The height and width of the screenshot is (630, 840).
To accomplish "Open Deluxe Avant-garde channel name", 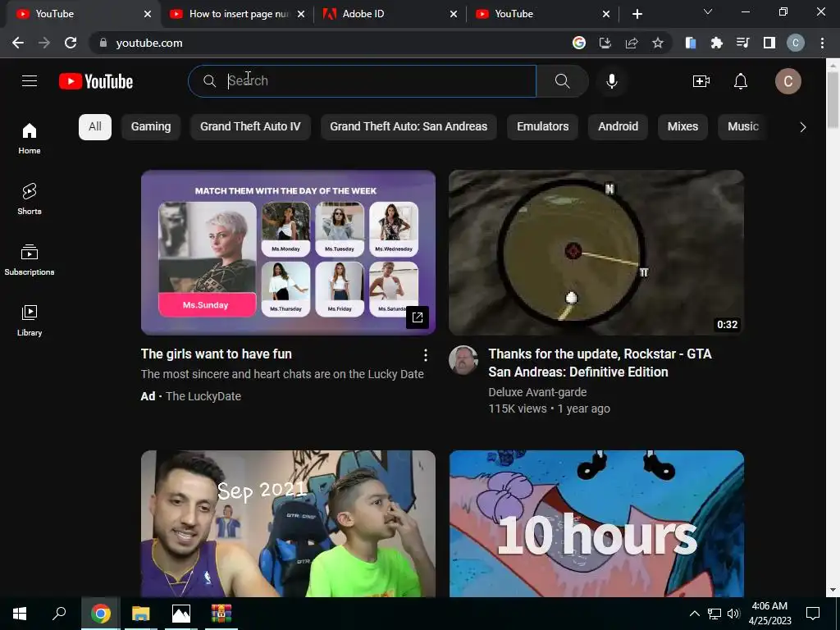I will coord(537,392).
